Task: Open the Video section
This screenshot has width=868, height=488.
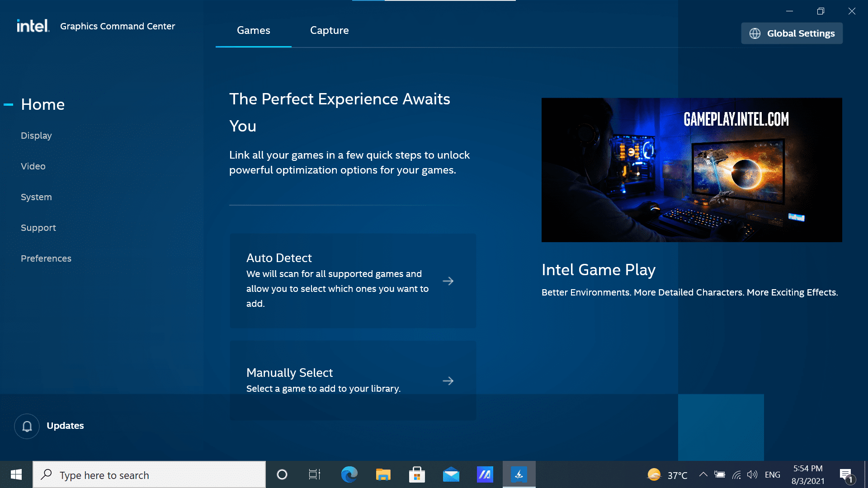Action: pyautogui.click(x=33, y=166)
